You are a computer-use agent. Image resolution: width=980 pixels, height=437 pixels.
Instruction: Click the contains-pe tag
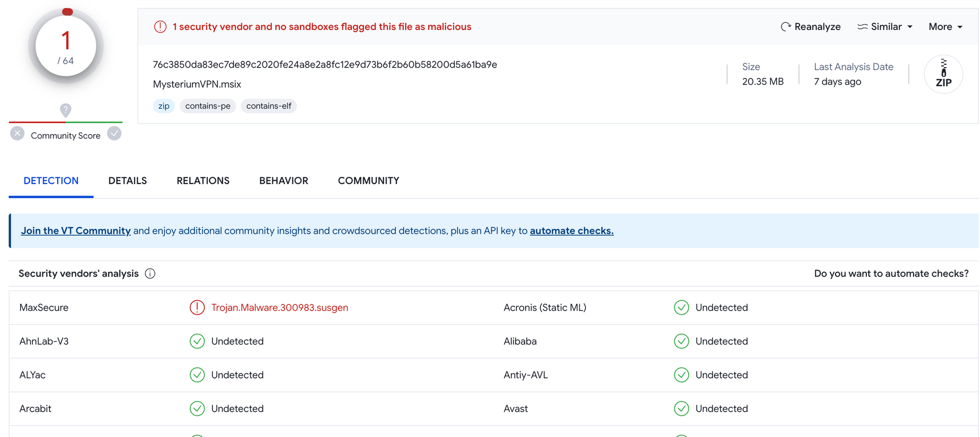pyautogui.click(x=208, y=106)
